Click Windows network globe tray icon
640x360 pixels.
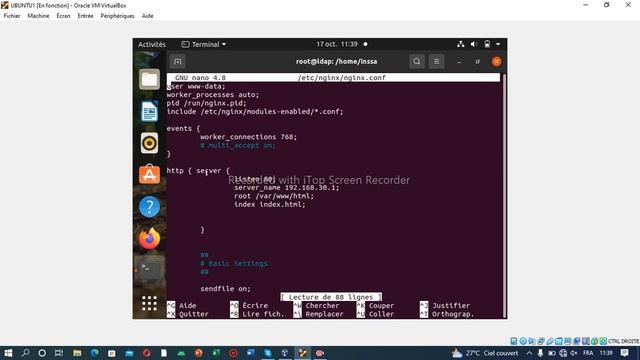563,353
